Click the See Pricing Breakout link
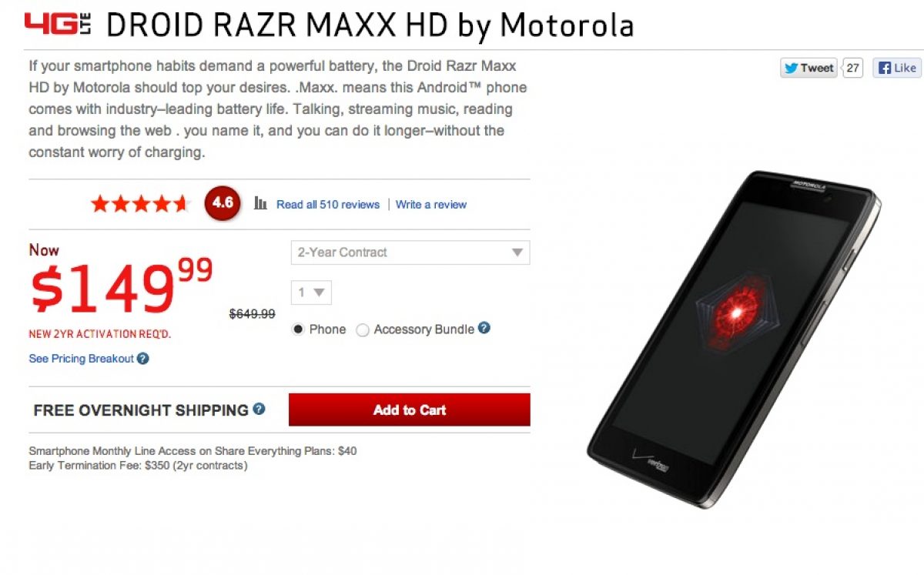Image resolution: width=924 pixels, height=575 pixels. click(x=81, y=359)
